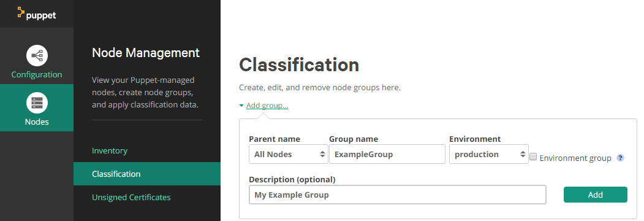Click the green Add button
This screenshot has height=221, width=644.
click(x=595, y=195)
